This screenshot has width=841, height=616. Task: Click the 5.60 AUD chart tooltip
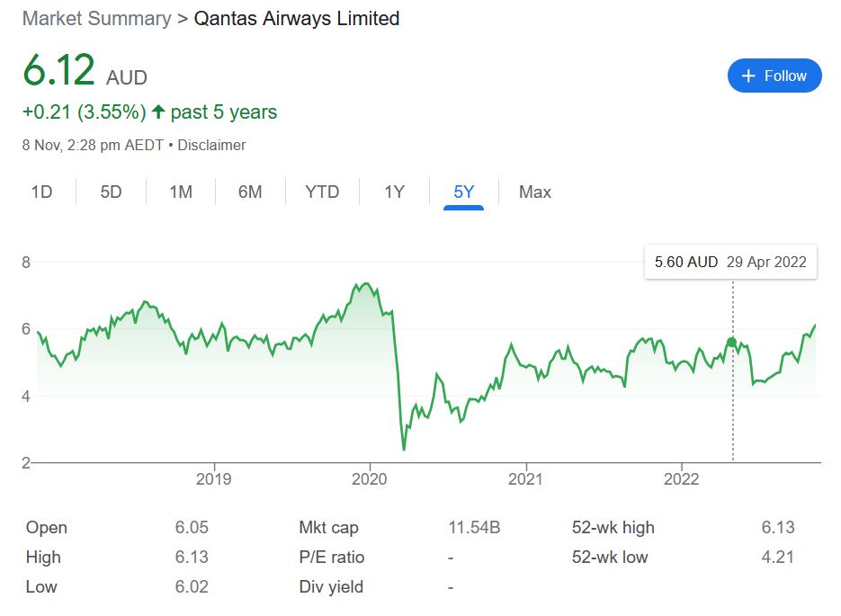coord(730,263)
